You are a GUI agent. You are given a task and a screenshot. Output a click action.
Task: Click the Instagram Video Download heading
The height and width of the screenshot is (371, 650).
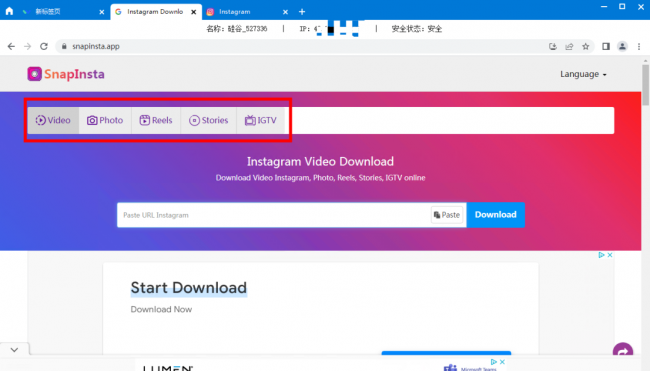pos(320,161)
